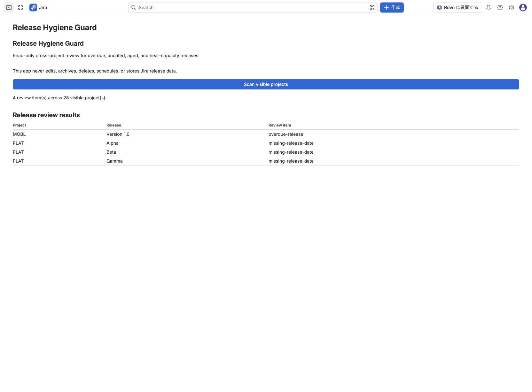Open the user profile avatar
This screenshot has width=532, height=392.
coord(523,7)
